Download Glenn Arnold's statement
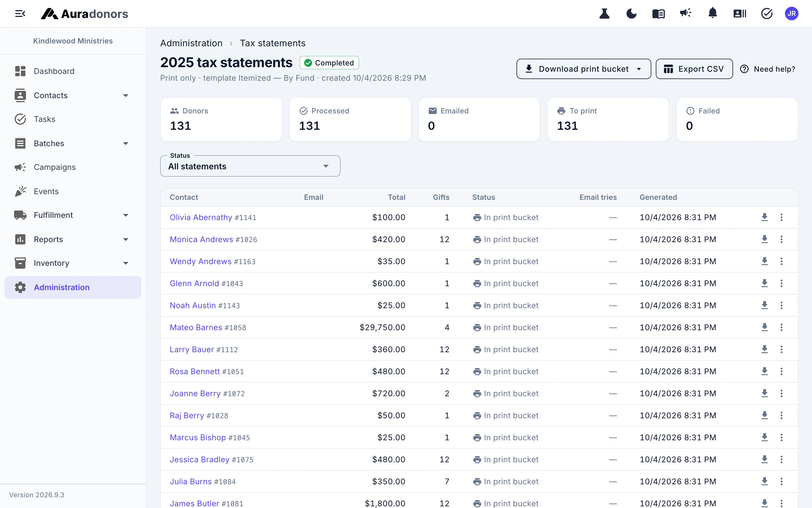This screenshot has width=812, height=508. tap(765, 283)
